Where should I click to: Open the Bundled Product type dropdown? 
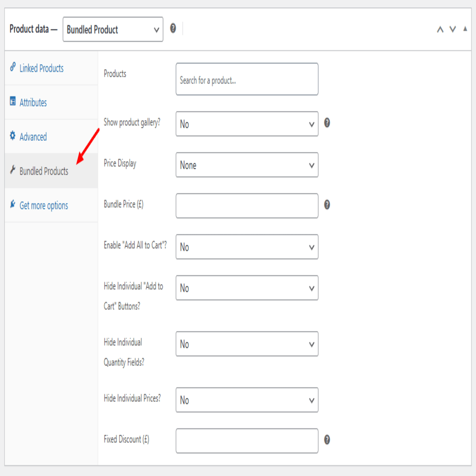pyautogui.click(x=113, y=29)
